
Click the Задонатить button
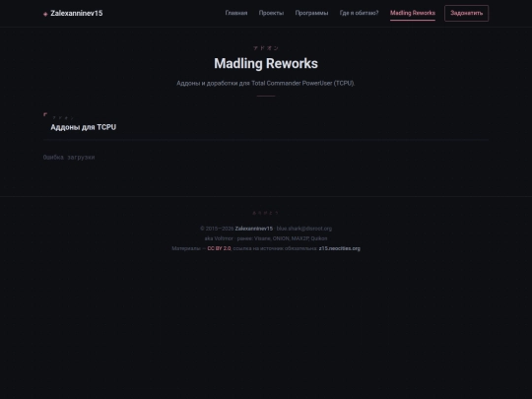coord(467,13)
